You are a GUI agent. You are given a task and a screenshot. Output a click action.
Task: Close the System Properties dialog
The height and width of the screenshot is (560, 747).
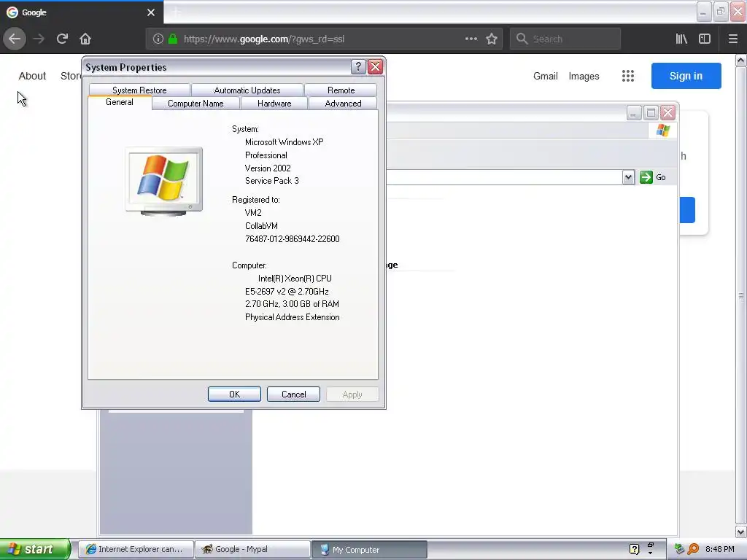click(376, 66)
